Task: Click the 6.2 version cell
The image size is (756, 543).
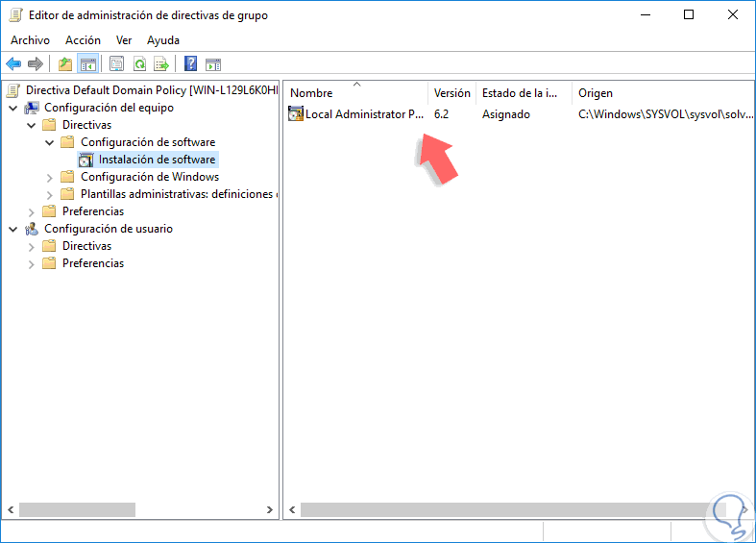Action: tap(441, 114)
